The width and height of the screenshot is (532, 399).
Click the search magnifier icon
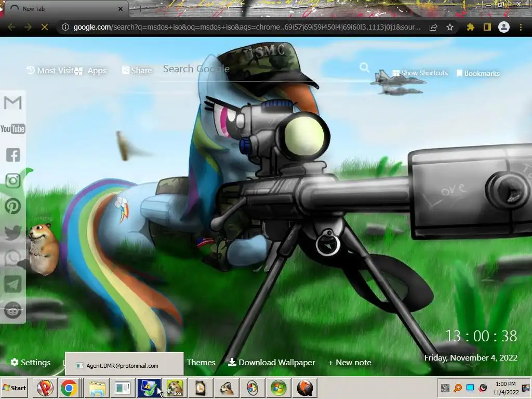[x=364, y=68]
